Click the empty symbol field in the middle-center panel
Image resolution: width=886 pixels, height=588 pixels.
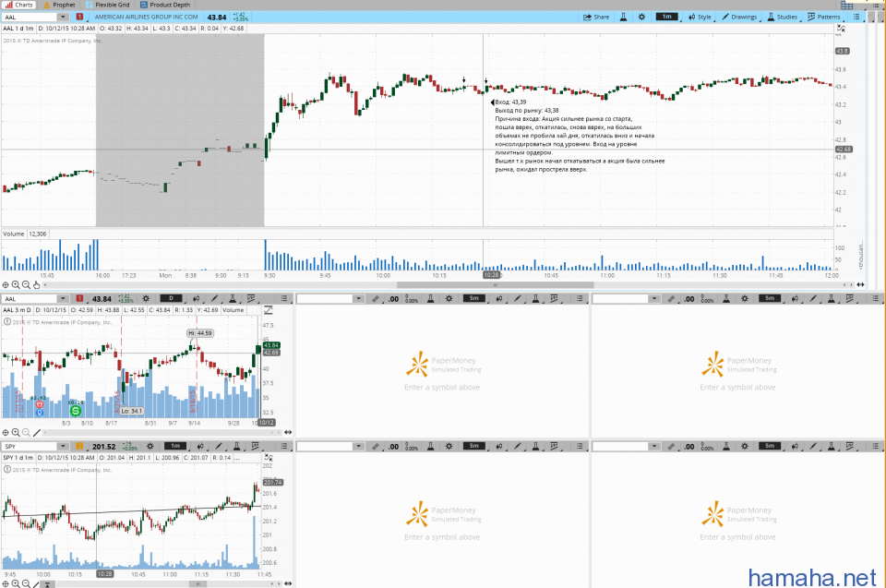point(325,298)
